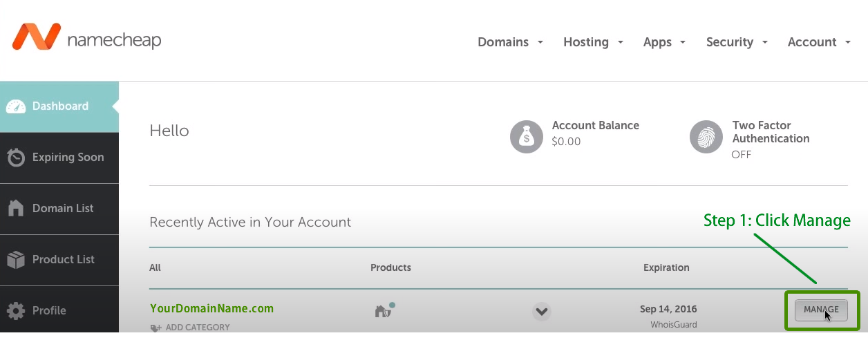868x340 pixels.
Task: Click the Product List box icon
Action: pos(16,260)
